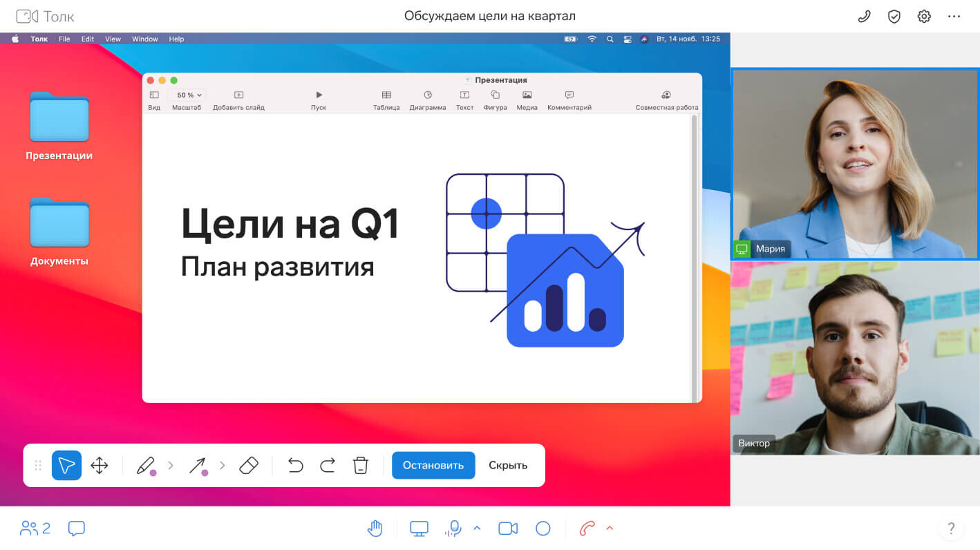Viewport: 980px width, 550px height.
Task: Select the pencil drawing tool
Action: pos(146,466)
